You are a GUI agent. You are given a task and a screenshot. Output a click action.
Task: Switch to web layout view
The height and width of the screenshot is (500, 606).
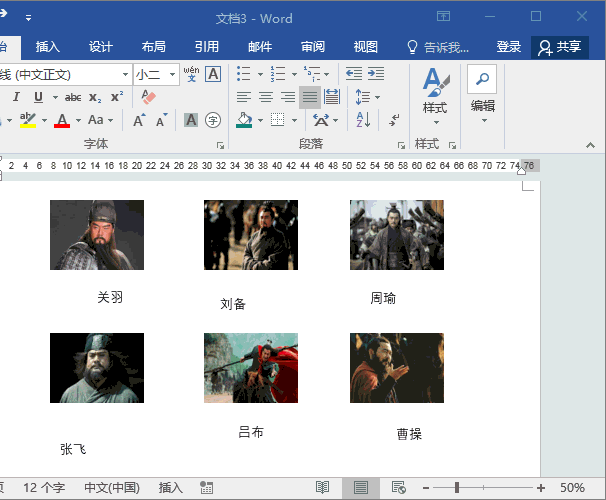(398, 488)
